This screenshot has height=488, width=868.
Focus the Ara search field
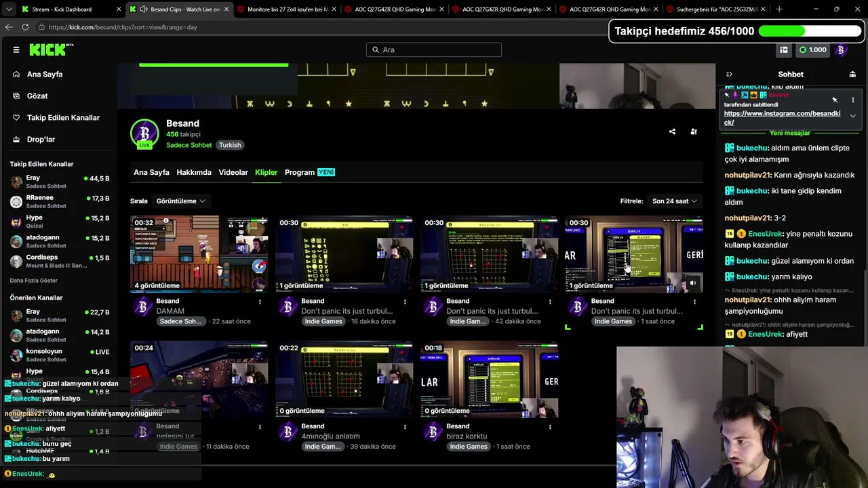pyautogui.click(x=434, y=49)
